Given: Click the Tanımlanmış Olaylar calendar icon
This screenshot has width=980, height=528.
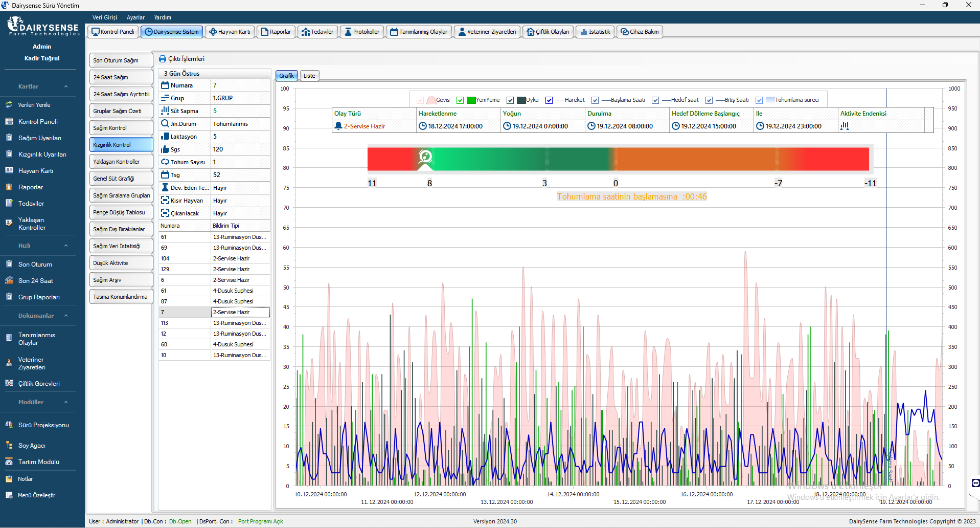Looking at the screenshot, I should pyautogui.click(x=394, y=32).
